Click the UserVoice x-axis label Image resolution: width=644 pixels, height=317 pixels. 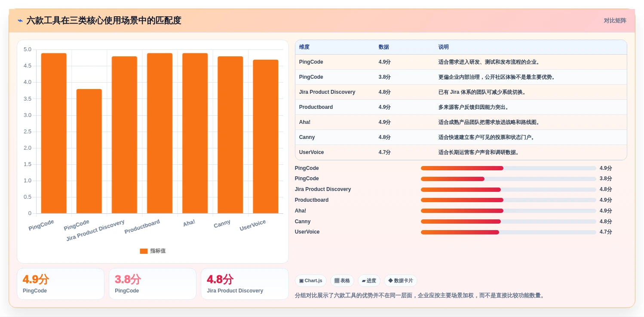click(253, 225)
